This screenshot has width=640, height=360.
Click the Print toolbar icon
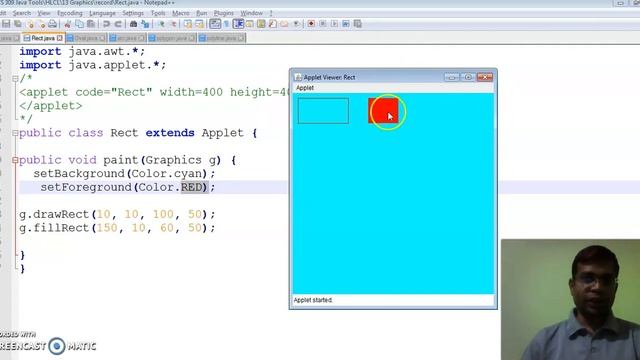(x=53, y=24)
